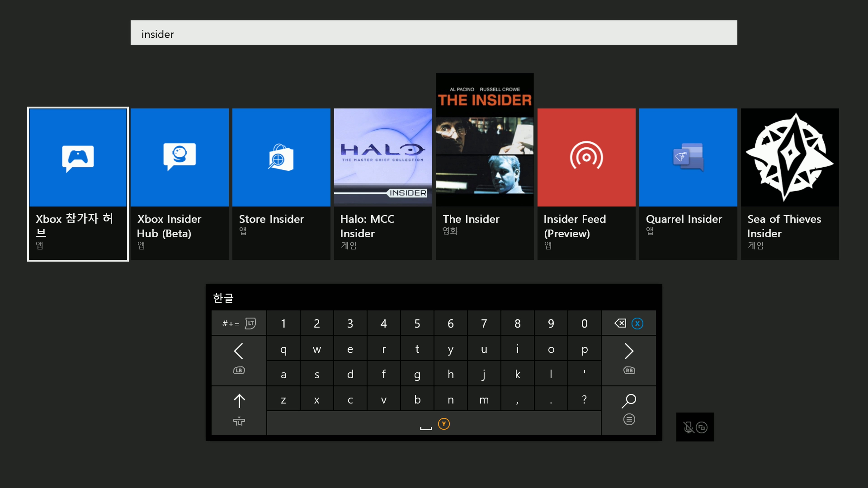The height and width of the screenshot is (488, 868).
Task: Open Sea of Thieves Insider tile
Action: point(790,184)
